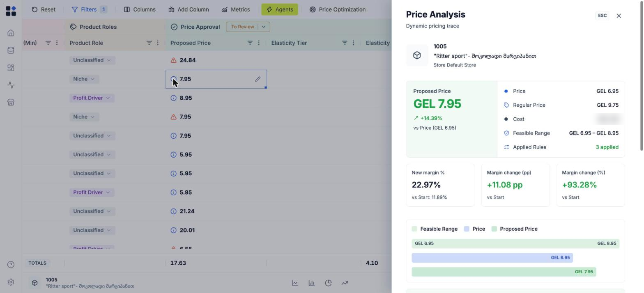
Task: Expand the Unclassified role dropdown beside 20.01
Action: pyautogui.click(x=92, y=230)
